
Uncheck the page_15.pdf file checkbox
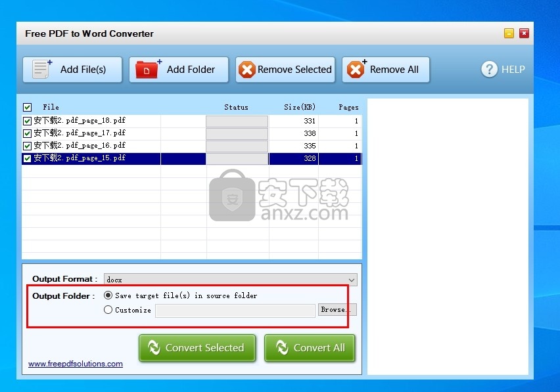(x=27, y=158)
